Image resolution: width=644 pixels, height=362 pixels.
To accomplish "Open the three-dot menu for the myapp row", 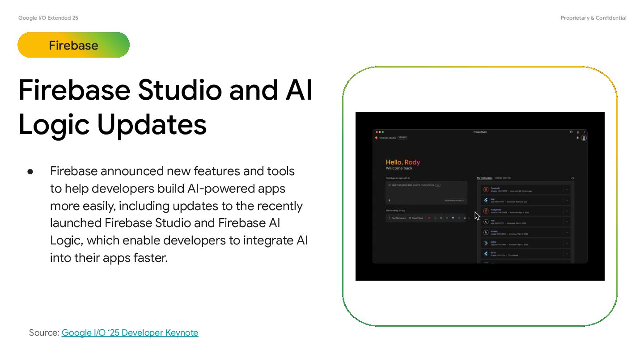I will click(567, 232).
